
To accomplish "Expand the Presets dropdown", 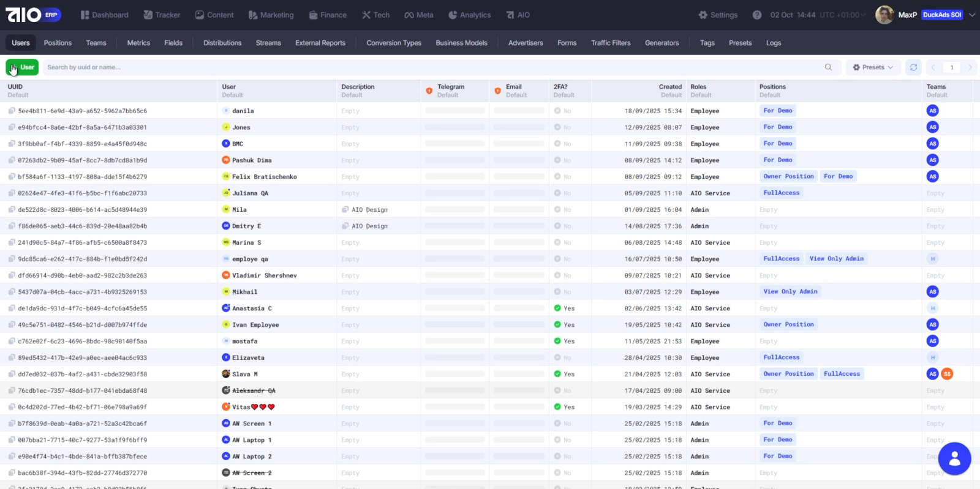I will coord(873,67).
